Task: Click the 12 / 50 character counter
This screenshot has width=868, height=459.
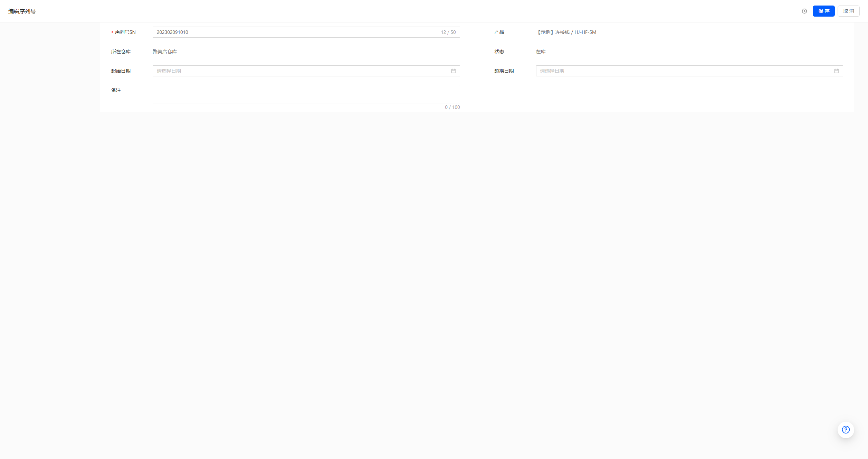Action: (x=448, y=32)
